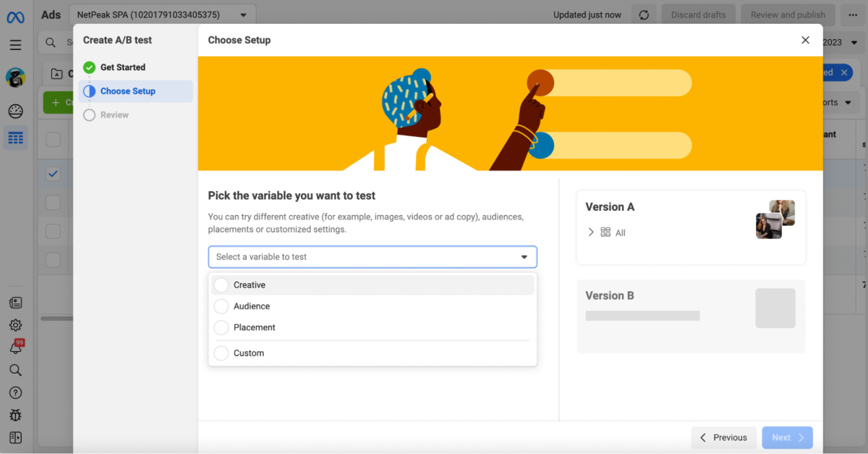Image resolution: width=868 pixels, height=454 pixels.
Task: Click the account avatar in the sidebar
Action: [15, 78]
